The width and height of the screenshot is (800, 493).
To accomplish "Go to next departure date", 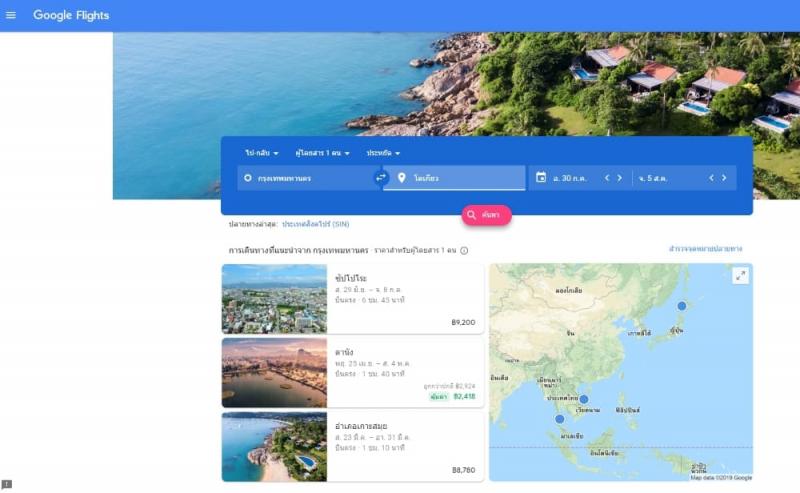I will [x=619, y=178].
